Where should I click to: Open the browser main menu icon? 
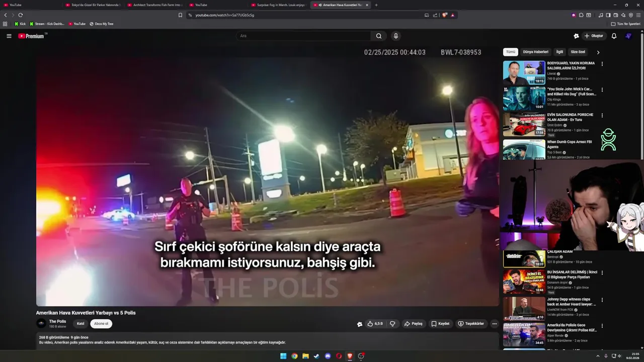638,15
